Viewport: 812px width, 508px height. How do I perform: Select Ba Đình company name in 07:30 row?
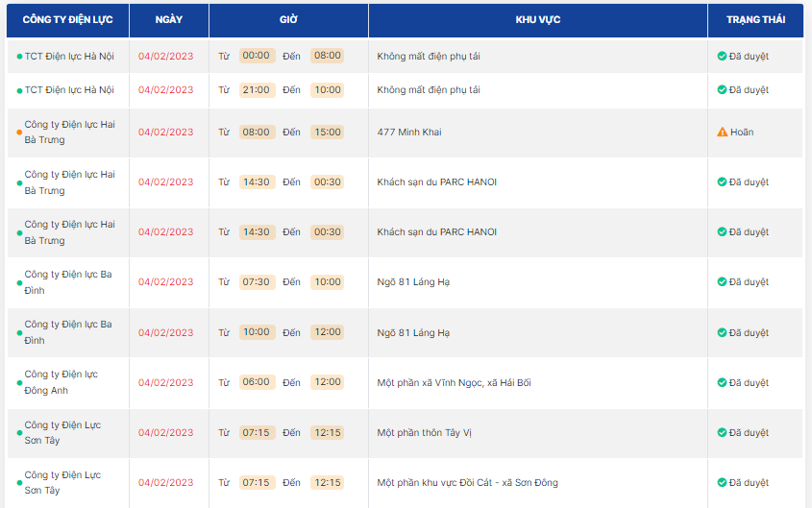[68, 282]
